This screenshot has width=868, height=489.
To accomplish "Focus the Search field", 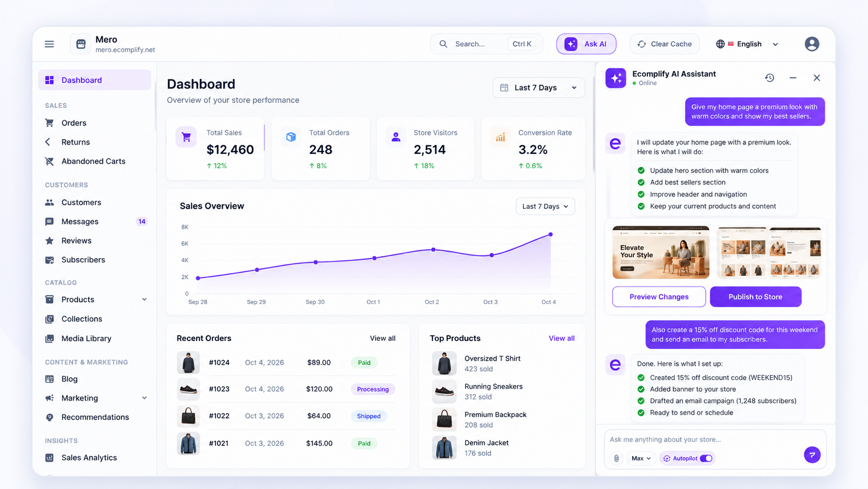I will [x=486, y=44].
